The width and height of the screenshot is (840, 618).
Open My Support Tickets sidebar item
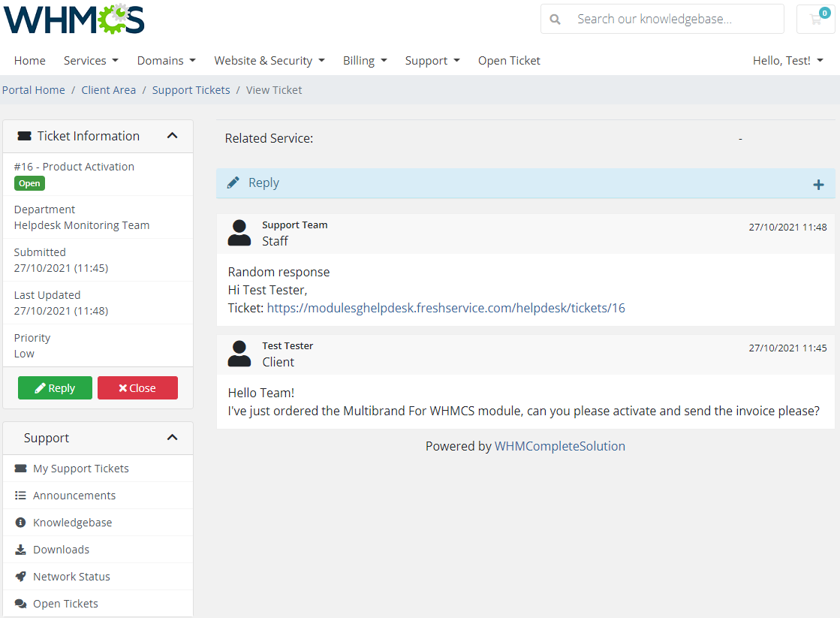98,469
